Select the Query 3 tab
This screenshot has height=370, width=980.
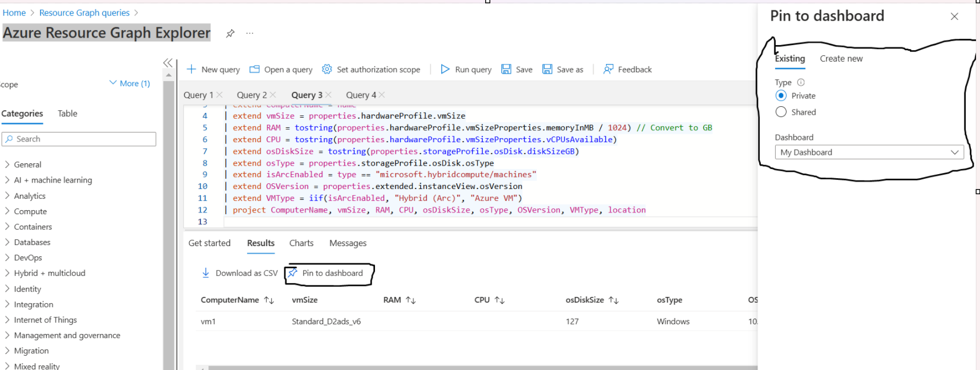click(306, 95)
